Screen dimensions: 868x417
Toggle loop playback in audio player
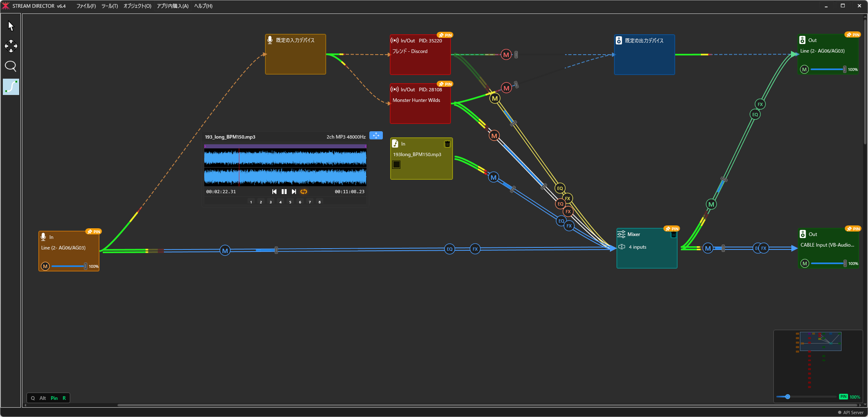click(x=304, y=192)
